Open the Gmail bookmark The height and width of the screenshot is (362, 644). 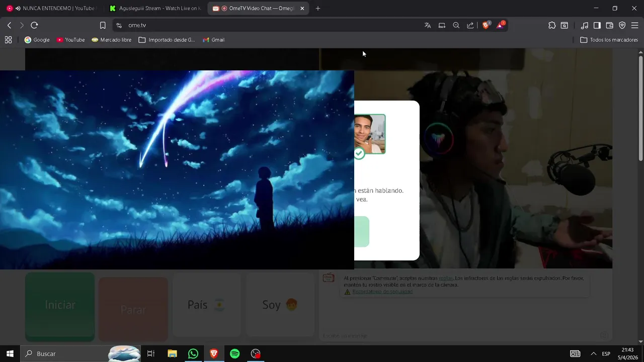213,40
